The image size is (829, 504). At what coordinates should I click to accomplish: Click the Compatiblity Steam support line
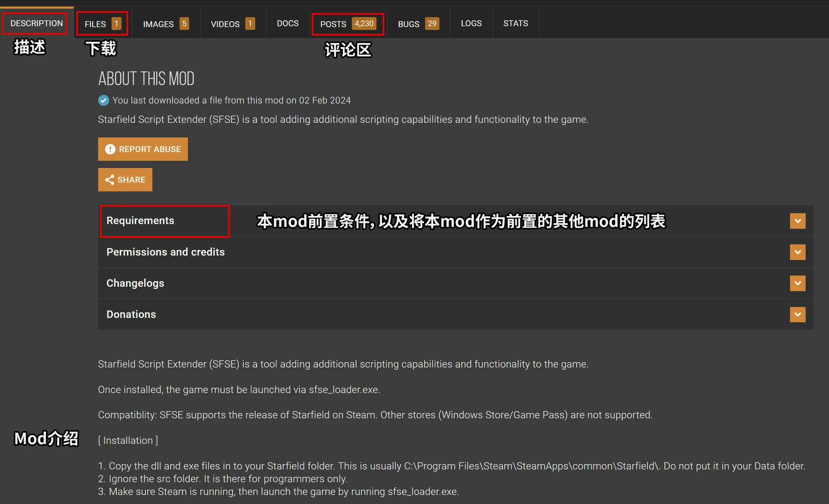375,415
